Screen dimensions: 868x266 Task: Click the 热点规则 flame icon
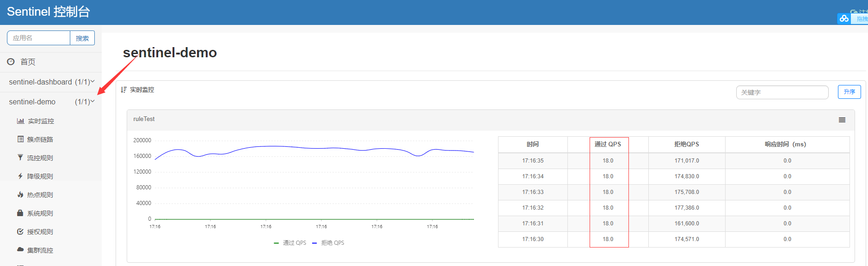[20, 194]
